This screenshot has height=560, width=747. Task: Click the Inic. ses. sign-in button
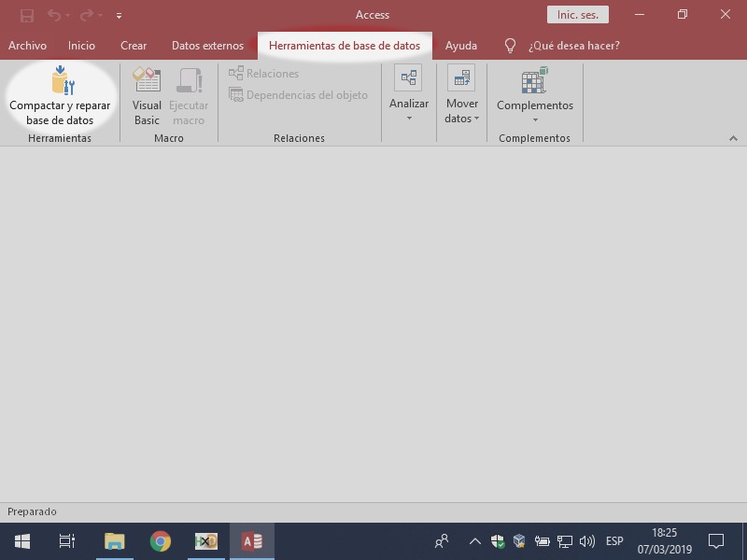578,15
